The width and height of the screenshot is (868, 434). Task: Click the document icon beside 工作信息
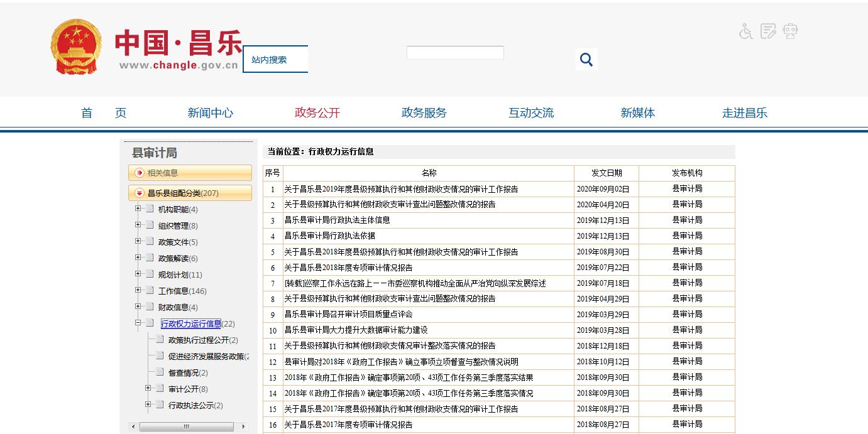coord(150,291)
